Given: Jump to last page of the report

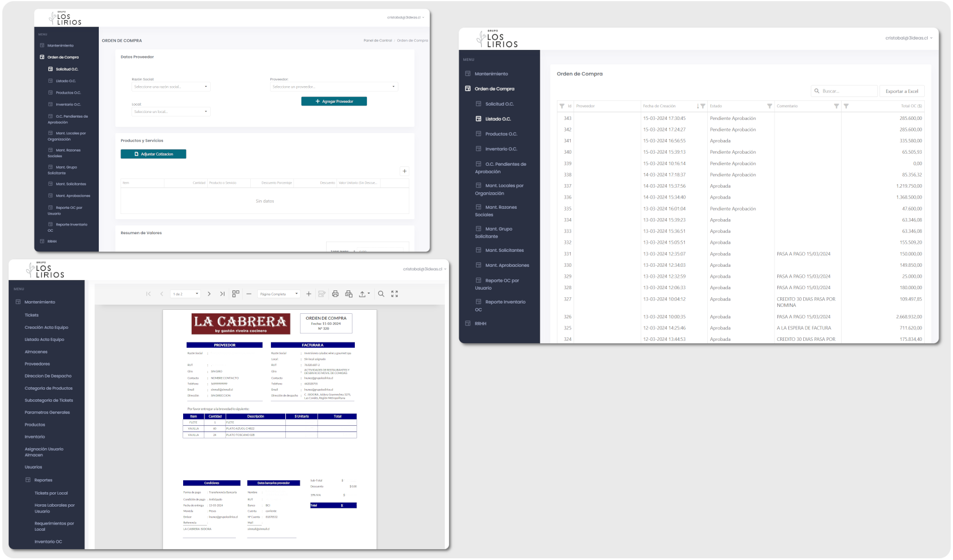Looking at the screenshot, I should [x=222, y=294].
